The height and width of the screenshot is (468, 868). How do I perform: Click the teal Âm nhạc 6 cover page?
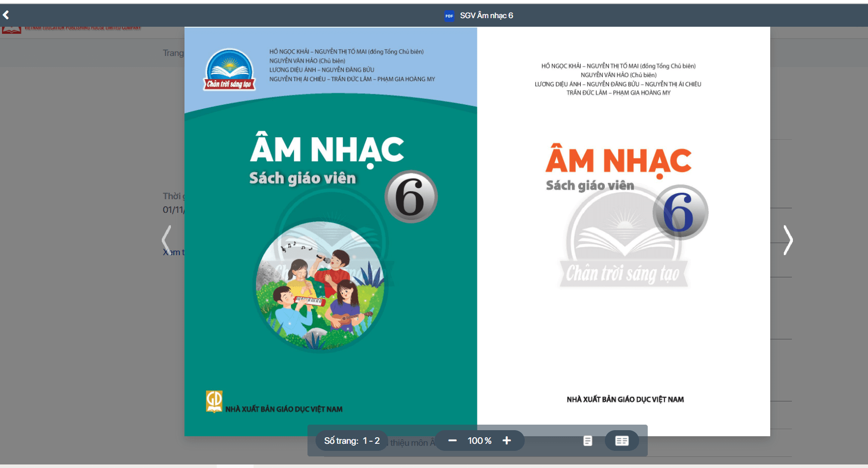(331, 231)
